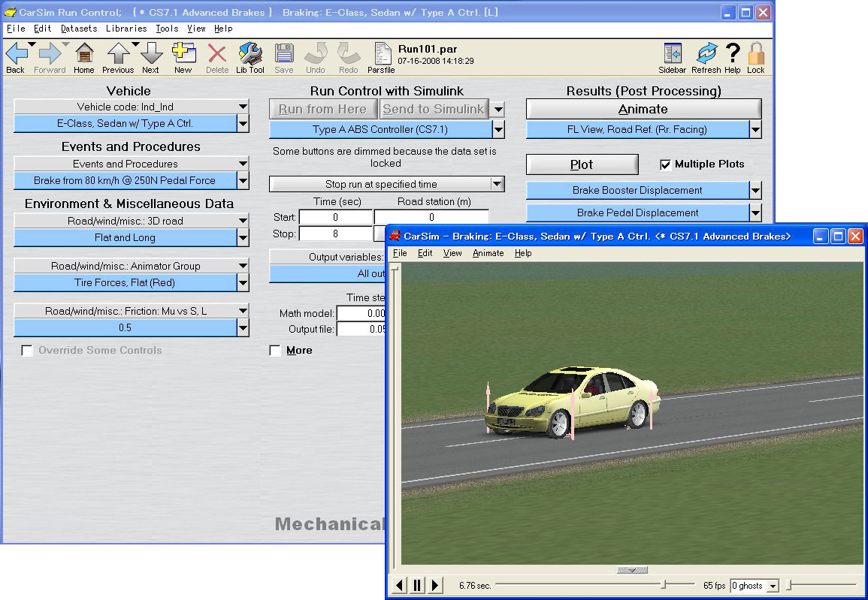Image resolution: width=868 pixels, height=600 pixels.
Task: Open the Parsfile document icon
Action: click(382, 53)
